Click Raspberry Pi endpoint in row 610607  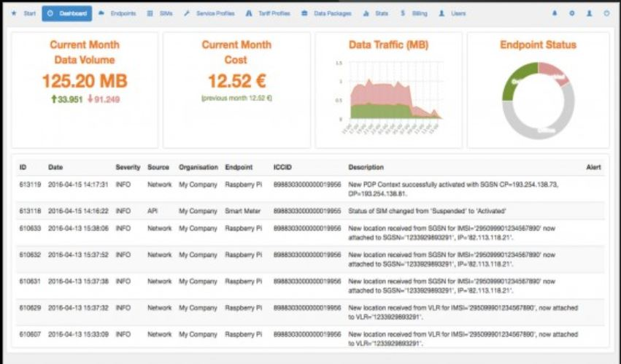tap(244, 334)
